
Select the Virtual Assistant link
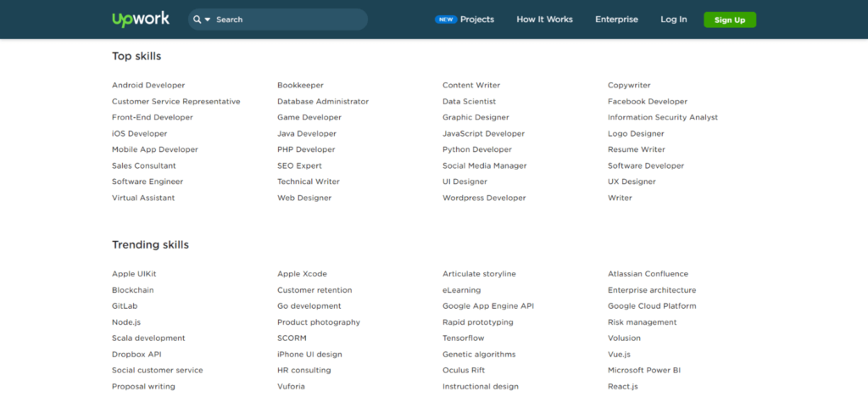tap(143, 198)
